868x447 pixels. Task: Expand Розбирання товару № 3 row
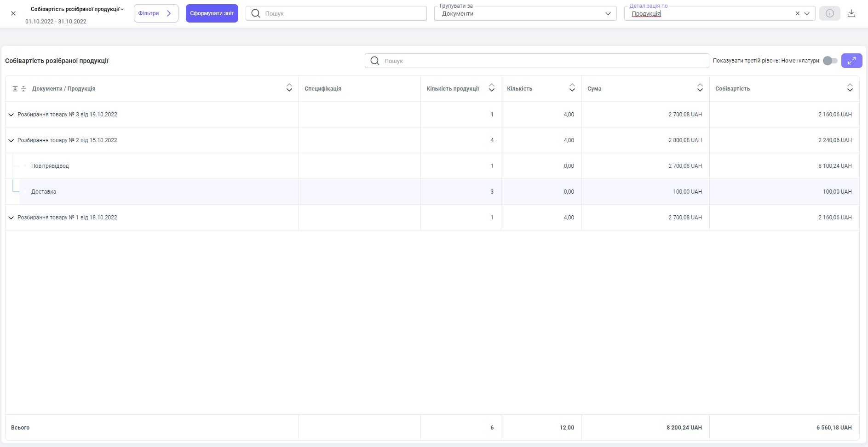pyautogui.click(x=11, y=115)
